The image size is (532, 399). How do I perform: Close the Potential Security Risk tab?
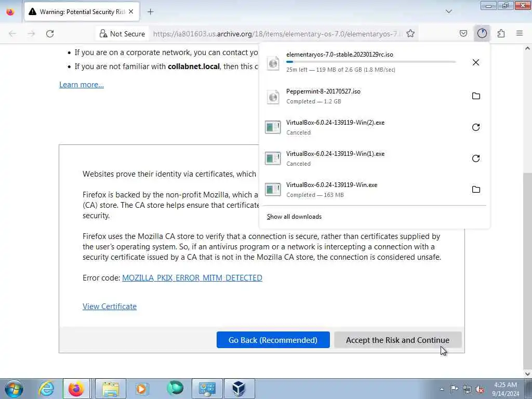tap(131, 11)
